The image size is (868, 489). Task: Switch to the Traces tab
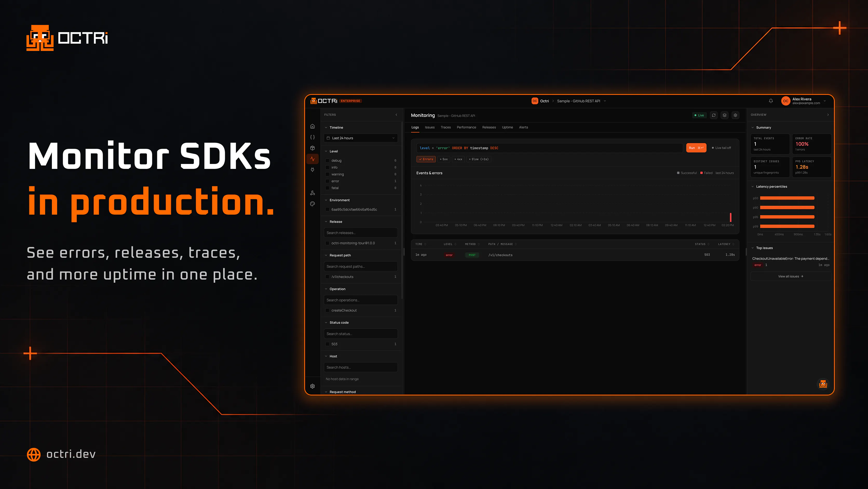[445, 127]
